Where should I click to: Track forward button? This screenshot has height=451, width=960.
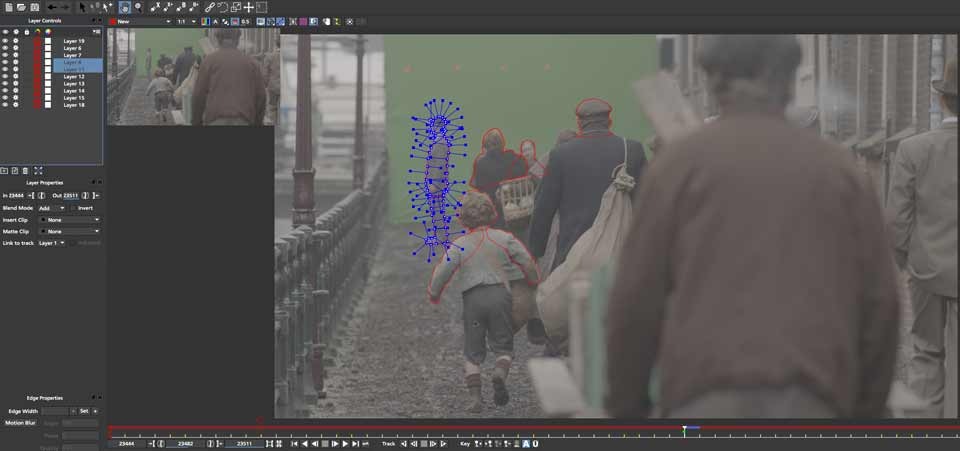(443, 444)
